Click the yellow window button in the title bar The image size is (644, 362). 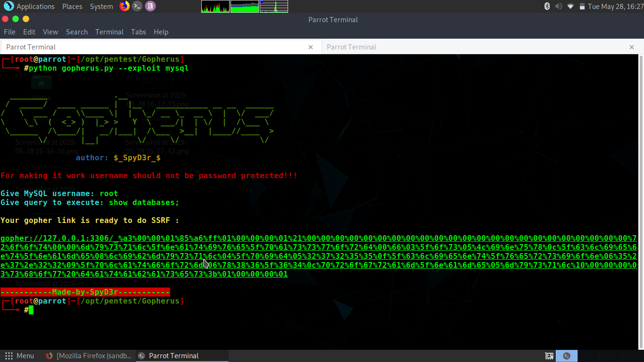(x=26, y=19)
